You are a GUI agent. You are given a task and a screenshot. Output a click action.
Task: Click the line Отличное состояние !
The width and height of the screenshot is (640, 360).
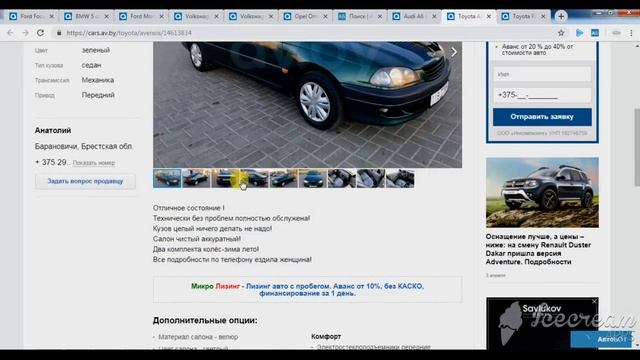[x=189, y=208]
